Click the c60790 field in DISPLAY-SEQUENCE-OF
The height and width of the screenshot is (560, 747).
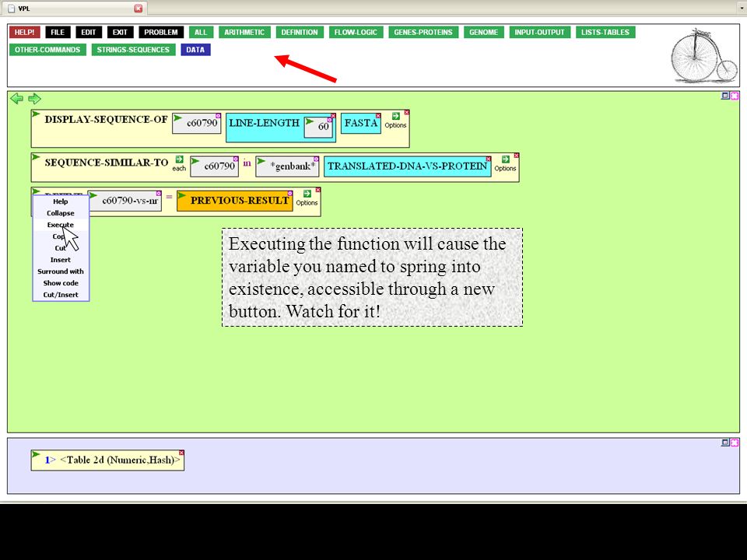pyautogui.click(x=197, y=124)
